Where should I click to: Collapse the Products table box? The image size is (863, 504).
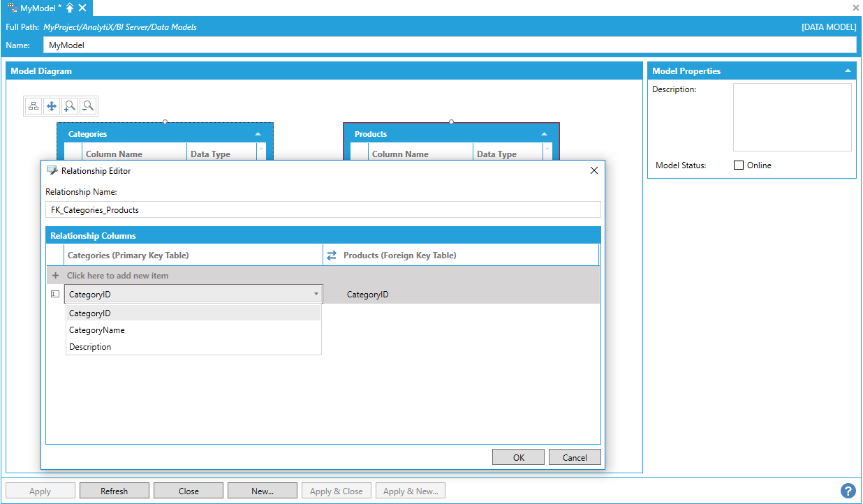pos(545,134)
